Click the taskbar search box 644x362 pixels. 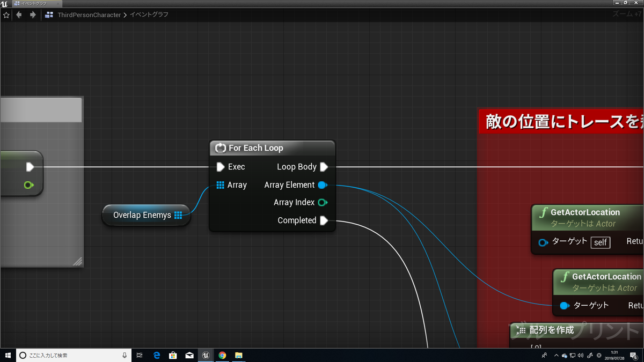click(73, 355)
